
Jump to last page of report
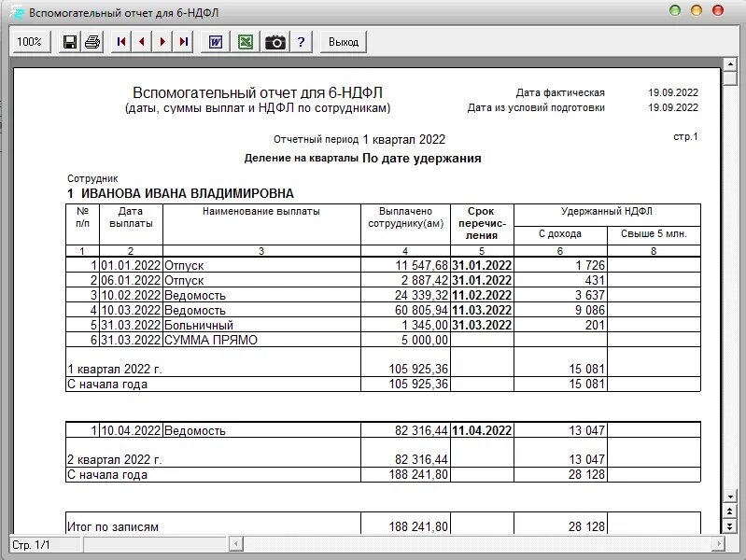click(x=184, y=42)
